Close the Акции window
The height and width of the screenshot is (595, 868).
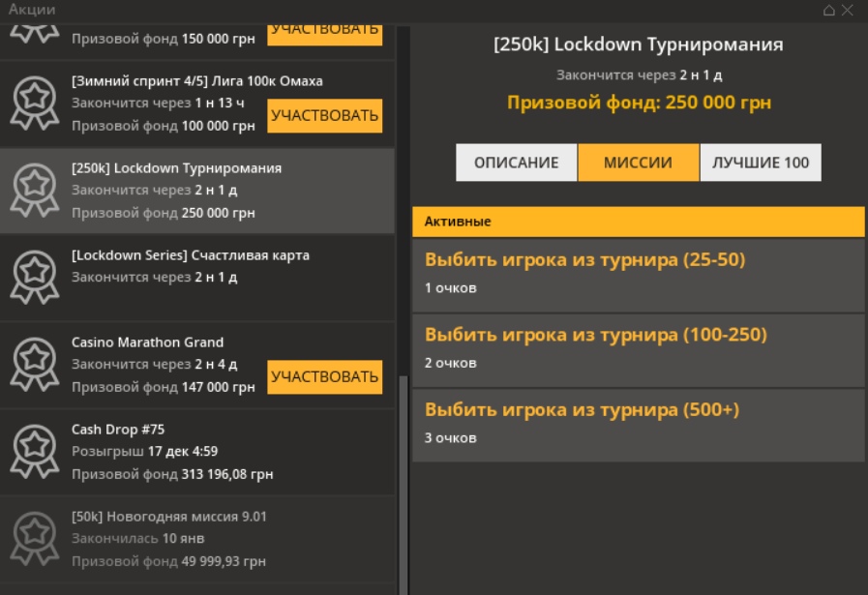tap(848, 10)
